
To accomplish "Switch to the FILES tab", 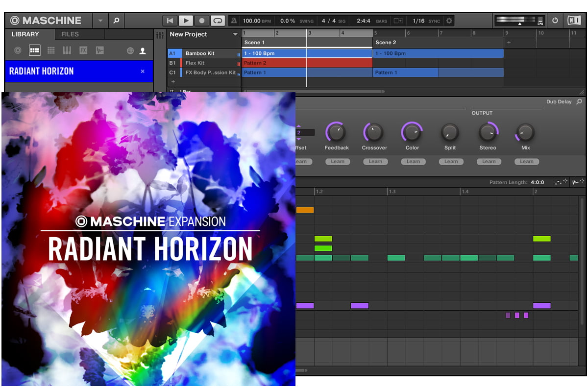I will click(x=70, y=34).
